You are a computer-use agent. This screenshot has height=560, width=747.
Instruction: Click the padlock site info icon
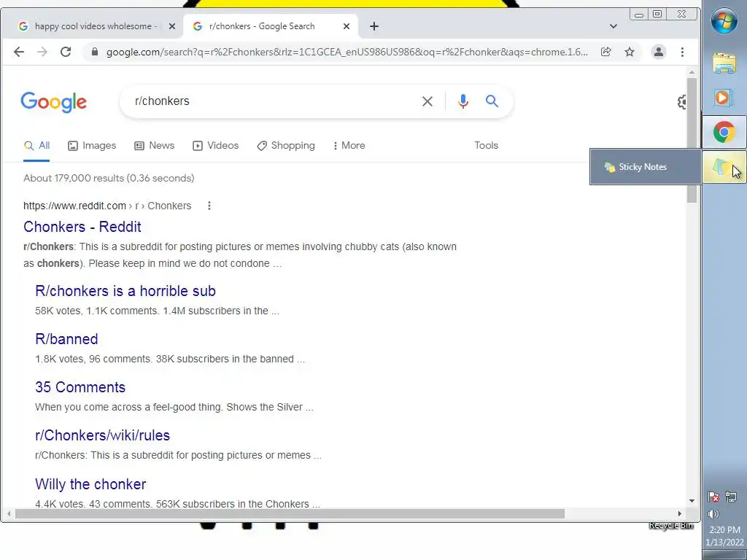95,52
